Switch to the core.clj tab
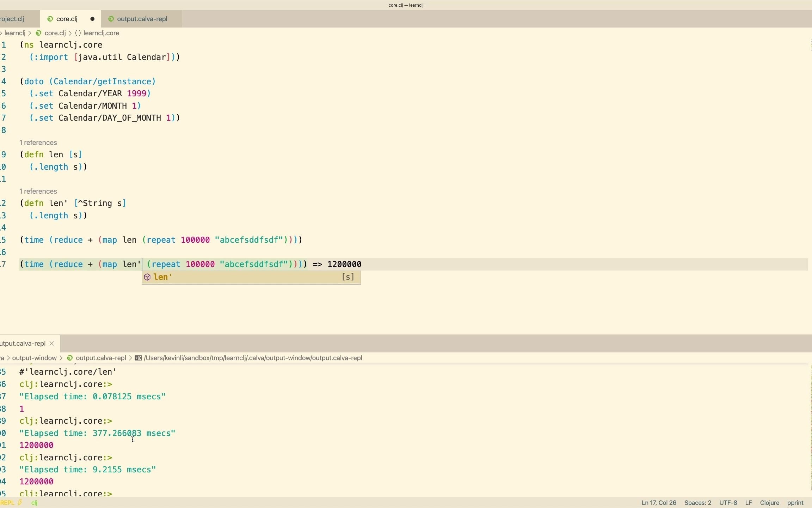Viewport: 812px width, 508px height. [67, 19]
